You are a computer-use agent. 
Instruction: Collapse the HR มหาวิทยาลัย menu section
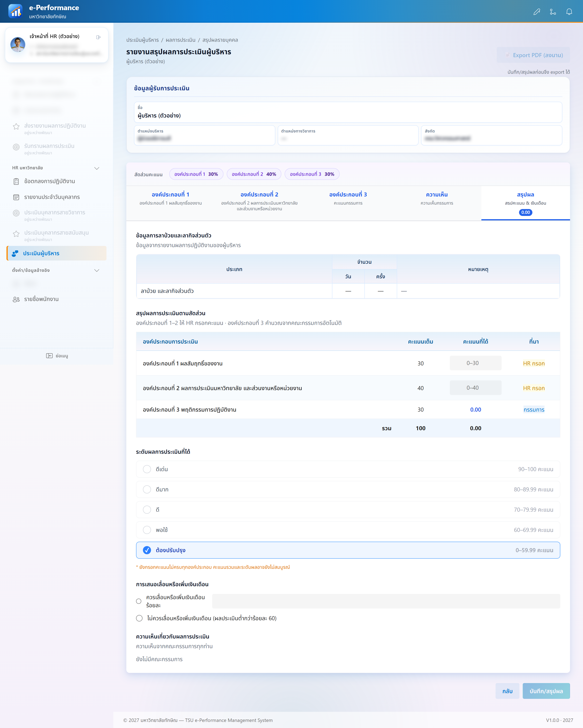(x=97, y=168)
